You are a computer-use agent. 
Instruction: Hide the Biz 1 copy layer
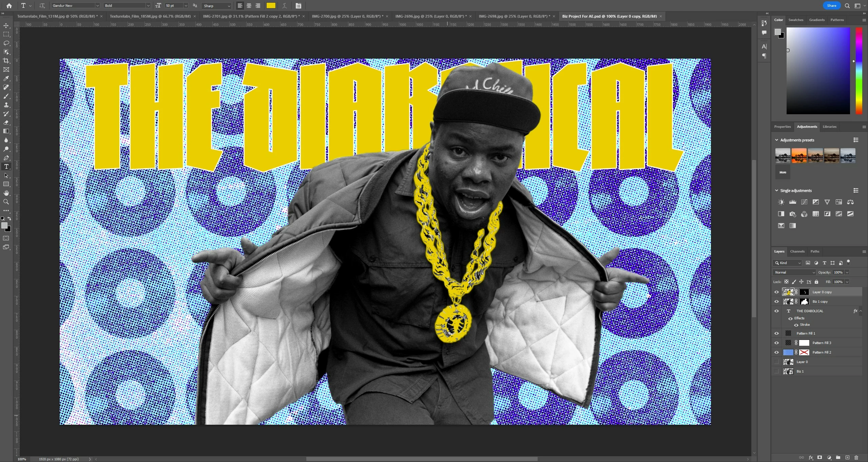(x=776, y=301)
